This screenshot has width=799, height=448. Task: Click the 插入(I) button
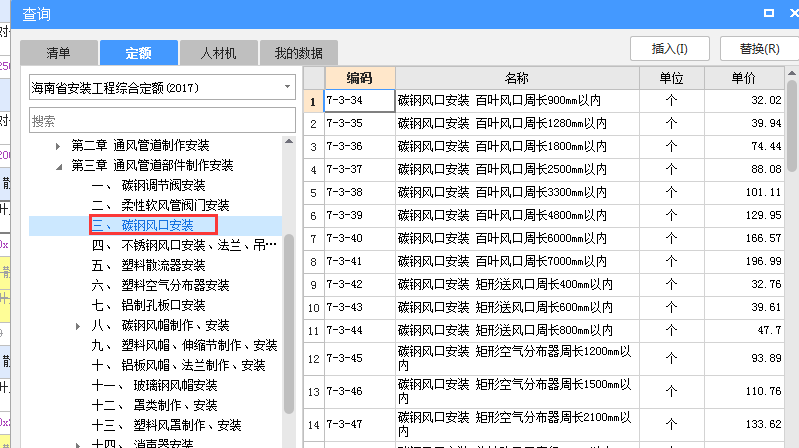point(670,49)
